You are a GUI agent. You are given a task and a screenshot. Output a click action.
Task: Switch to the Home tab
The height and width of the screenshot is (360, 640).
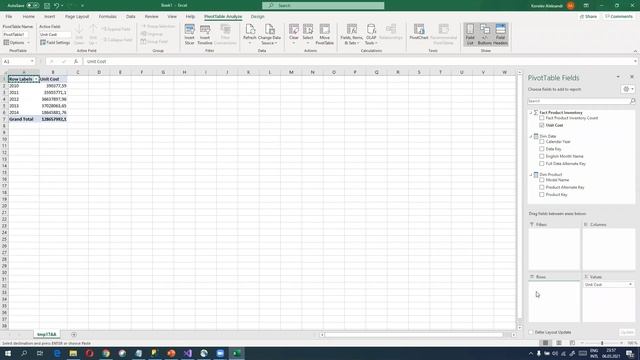point(29,17)
